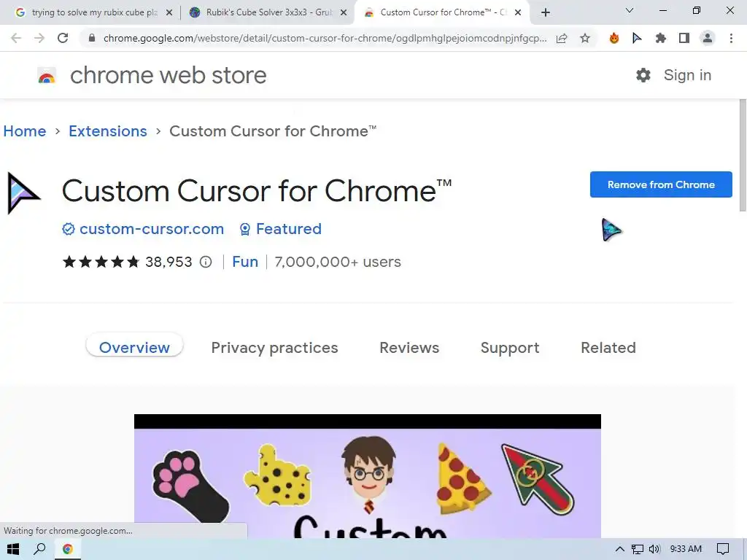Open Chrome Web Store settings gear
The width and height of the screenshot is (747, 560).
click(643, 75)
